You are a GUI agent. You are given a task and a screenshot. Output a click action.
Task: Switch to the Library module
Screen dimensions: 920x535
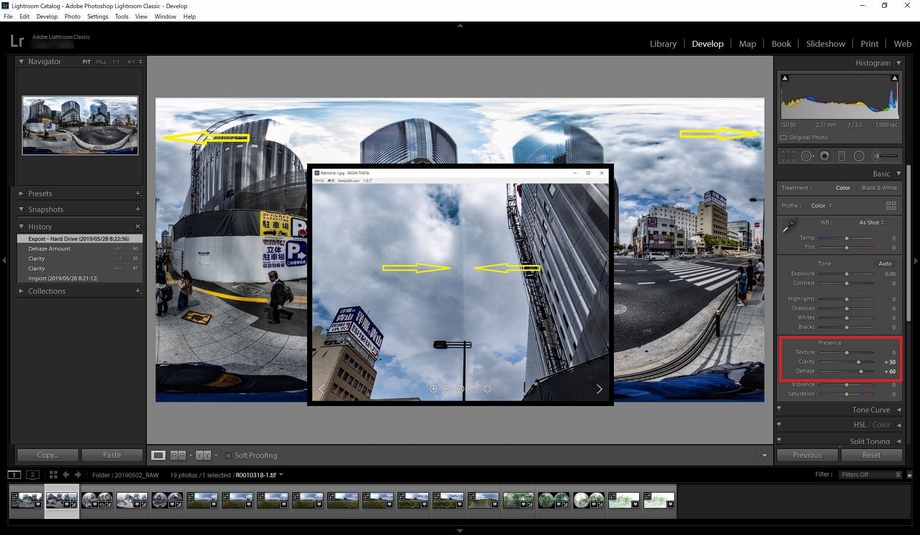coord(663,44)
